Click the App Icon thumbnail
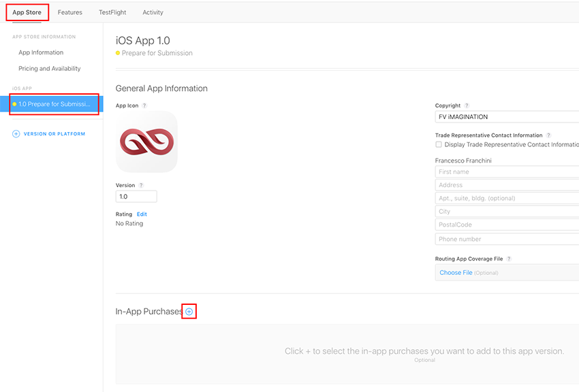579x392 pixels. point(146,142)
